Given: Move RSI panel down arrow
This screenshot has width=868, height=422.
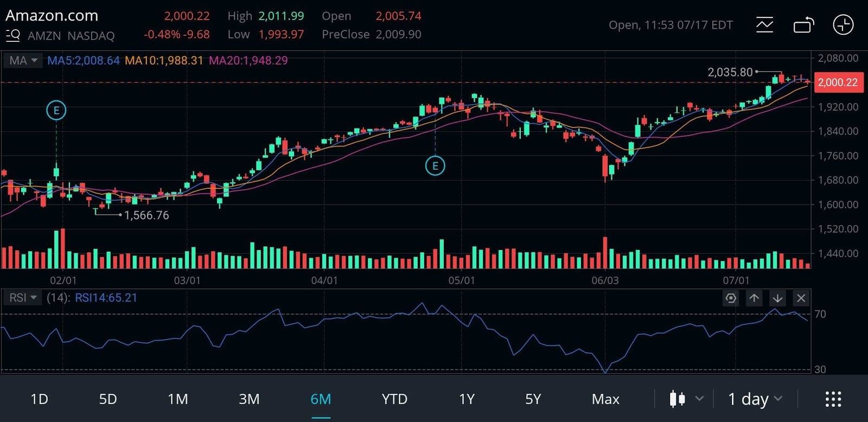Looking at the screenshot, I should click(x=777, y=298).
